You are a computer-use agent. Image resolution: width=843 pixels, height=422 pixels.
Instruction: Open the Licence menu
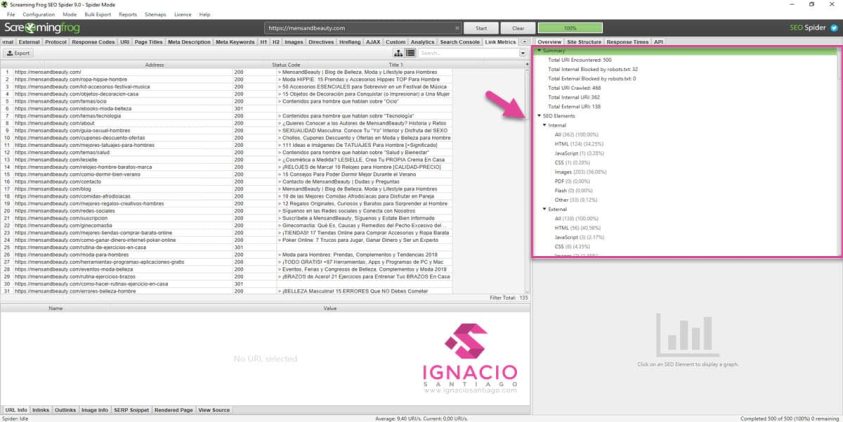point(183,15)
